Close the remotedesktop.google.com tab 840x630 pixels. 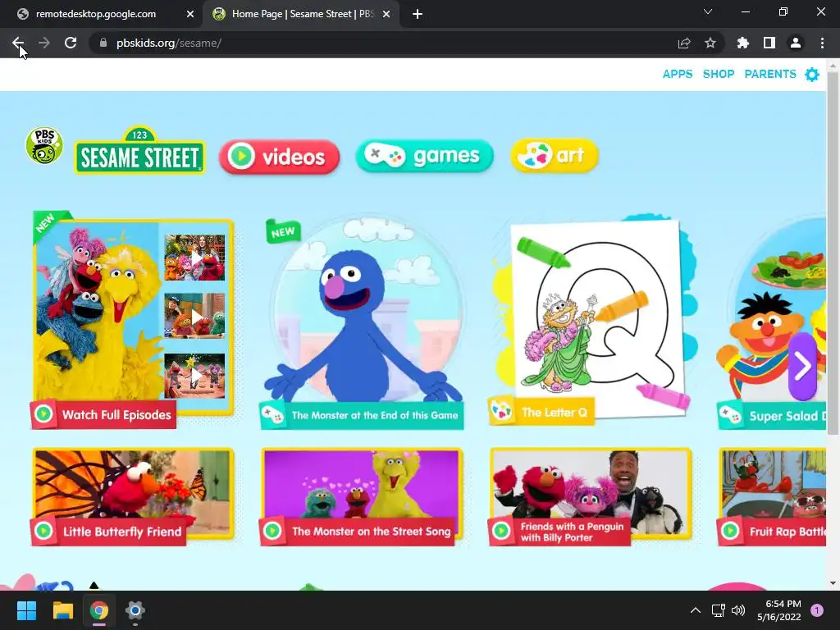pos(190,14)
